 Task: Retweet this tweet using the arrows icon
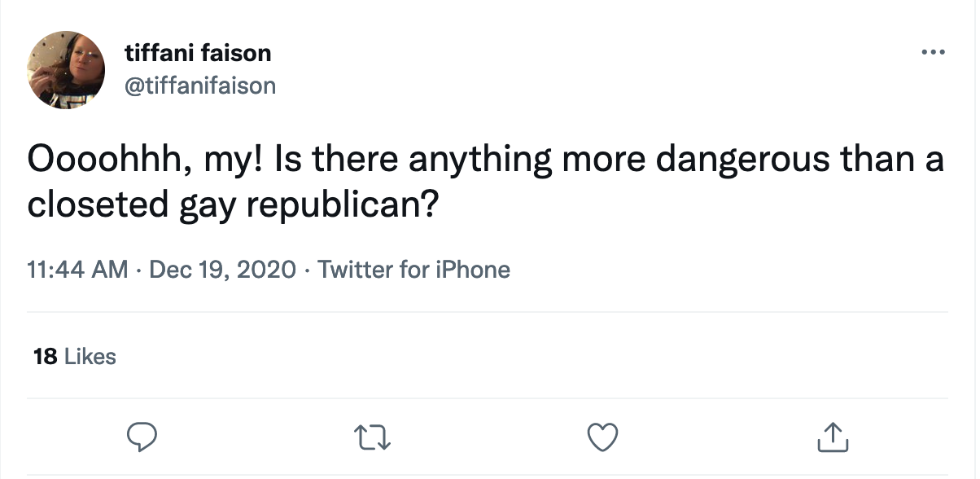[x=373, y=437]
